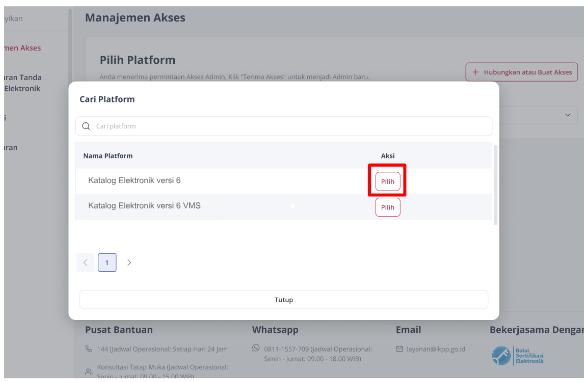Image resolution: width=585 pixels, height=382 pixels.
Task: Click the plus icon on Hubungkan atau Buat Akses
Action: [475, 72]
